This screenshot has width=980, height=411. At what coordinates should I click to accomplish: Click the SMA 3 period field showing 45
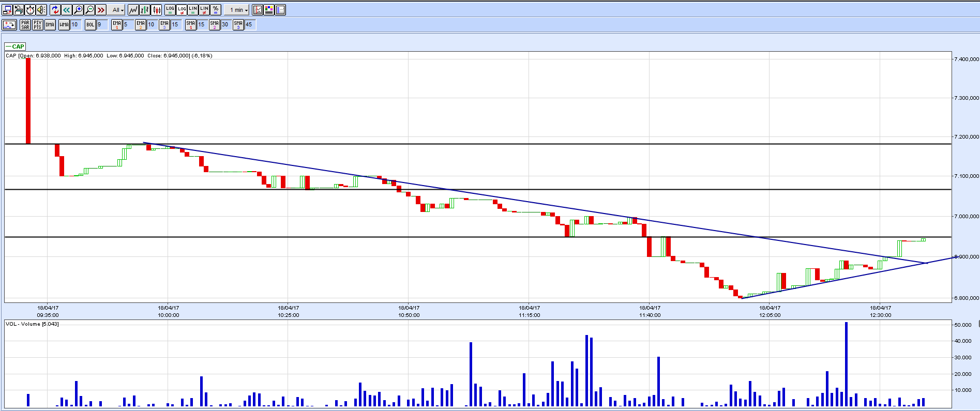(250, 24)
